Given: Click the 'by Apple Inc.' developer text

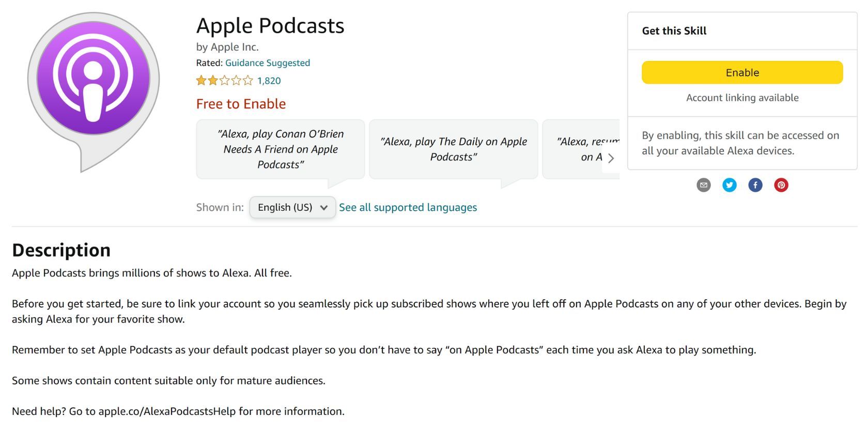Looking at the screenshot, I should [x=227, y=47].
